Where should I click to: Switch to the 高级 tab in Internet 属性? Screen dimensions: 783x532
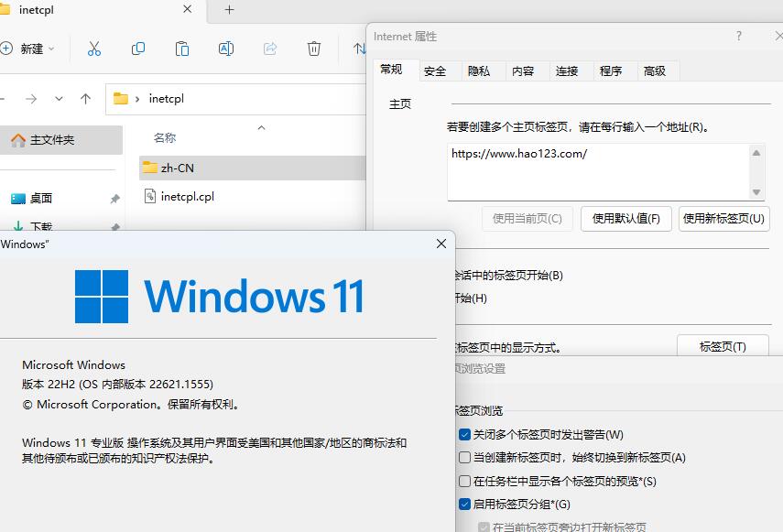pos(655,71)
